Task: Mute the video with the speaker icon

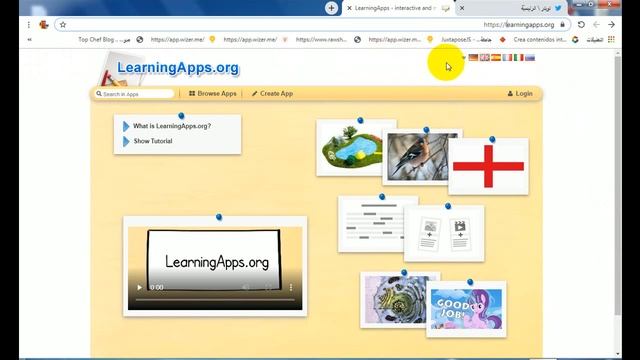Action: click(245, 287)
